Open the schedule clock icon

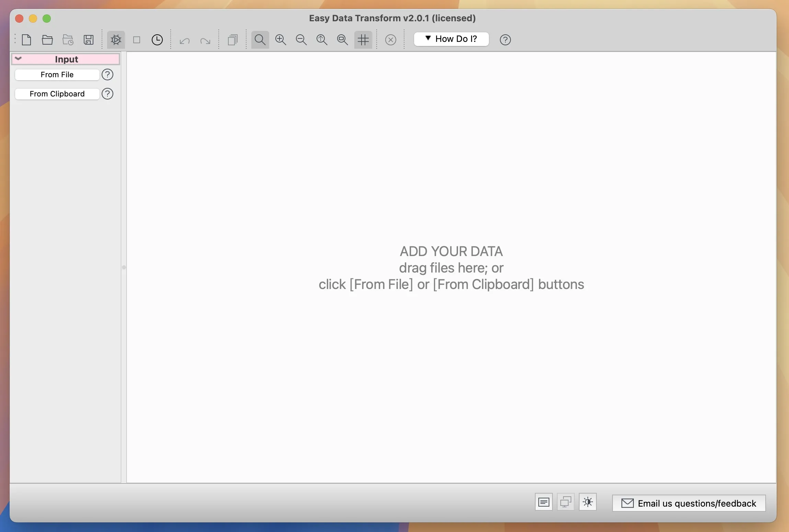pyautogui.click(x=157, y=40)
